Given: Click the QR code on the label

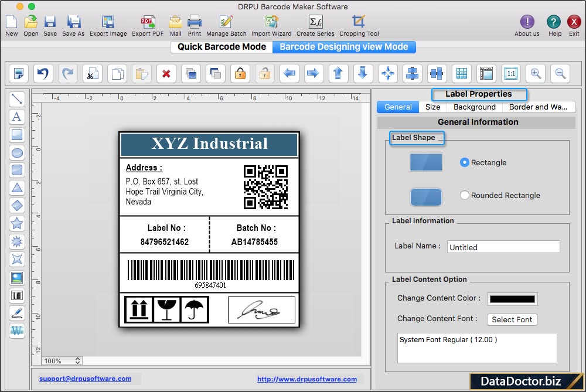Looking at the screenshot, I should (x=265, y=187).
